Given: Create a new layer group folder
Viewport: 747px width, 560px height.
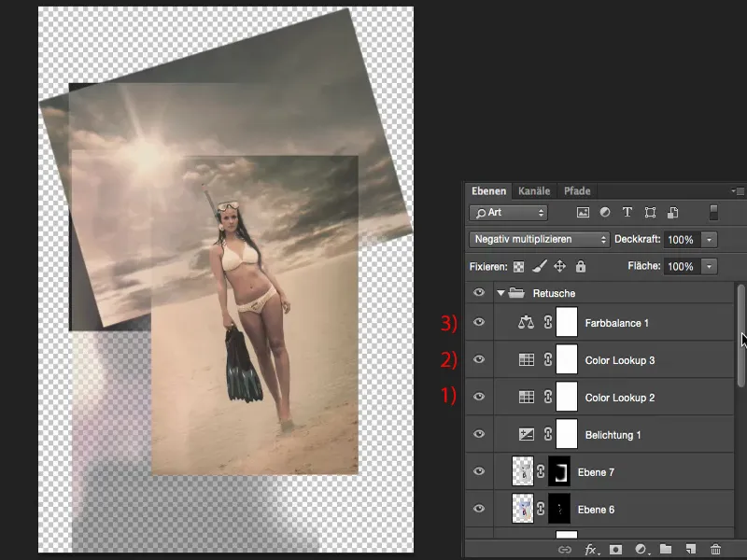Looking at the screenshot, I should coord(666,550).
